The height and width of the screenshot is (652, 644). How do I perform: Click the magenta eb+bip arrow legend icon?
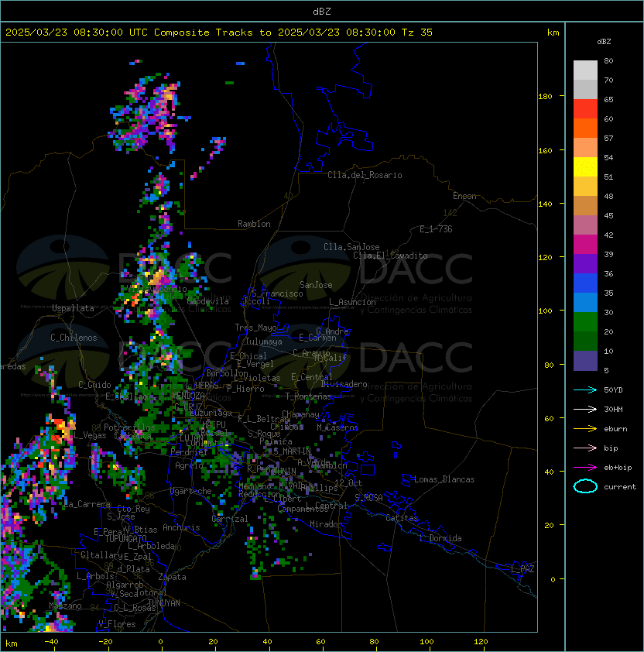click(585, 468)
